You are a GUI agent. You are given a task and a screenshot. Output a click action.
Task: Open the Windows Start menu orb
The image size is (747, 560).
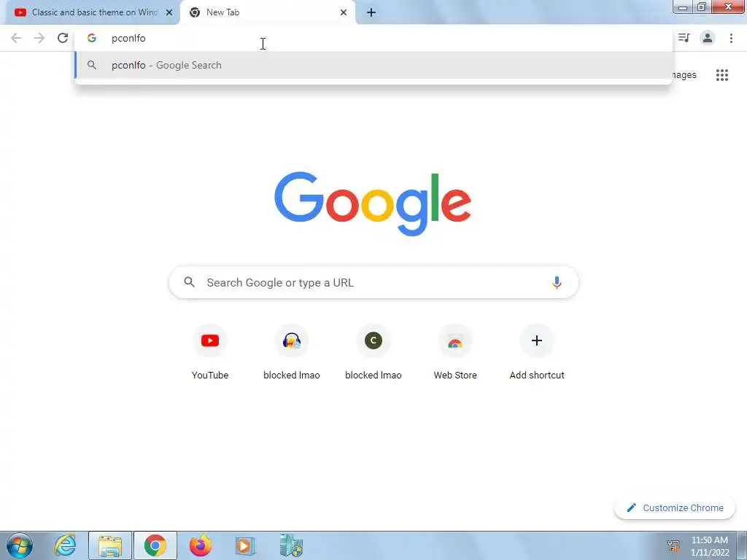point(20,545)
